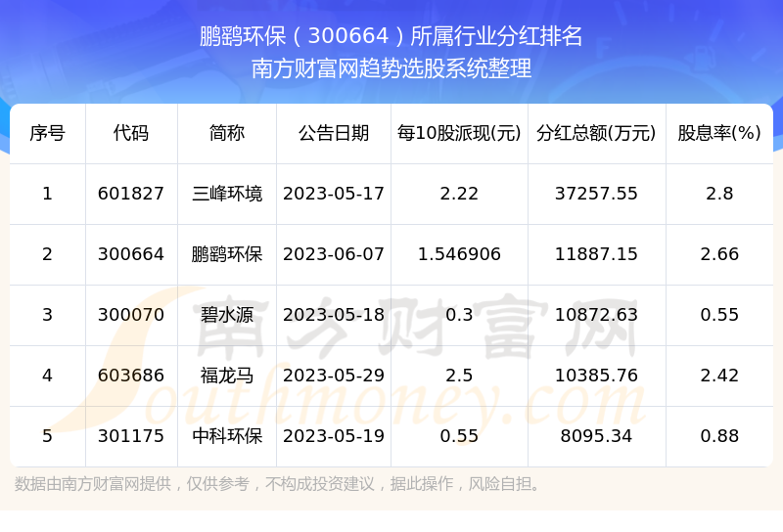Screen dimensions: 783x532
Task: Click stock code 601827
Action: [131, 194]
